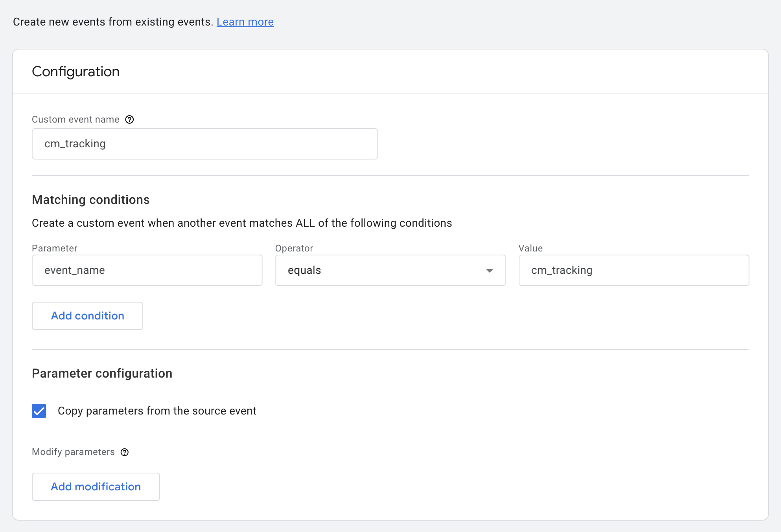This screenshot has height=532, width=781.
Task: Uncheck Copy parameters from the source event
Action: point(39,411)
